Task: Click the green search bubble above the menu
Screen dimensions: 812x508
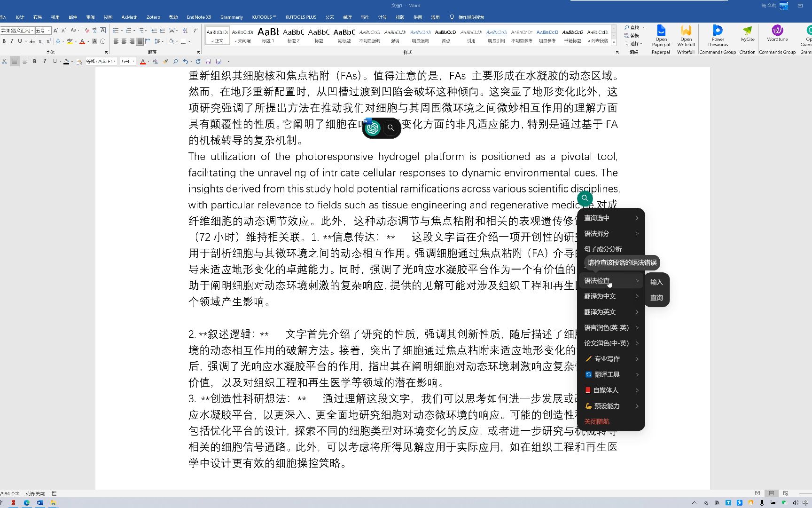Action: (x=585, y=198)
